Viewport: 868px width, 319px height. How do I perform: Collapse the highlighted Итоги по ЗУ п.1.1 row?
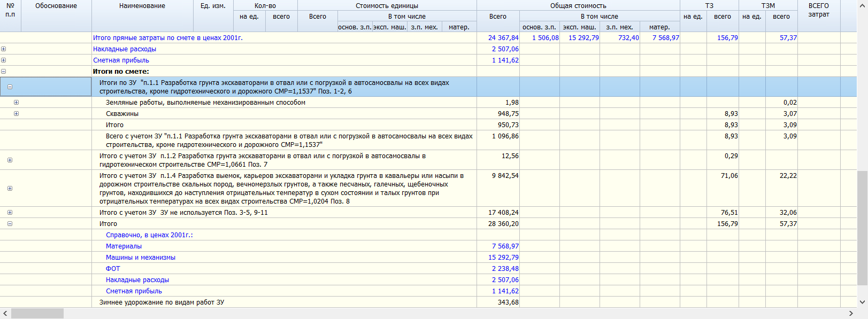(10, 87)
